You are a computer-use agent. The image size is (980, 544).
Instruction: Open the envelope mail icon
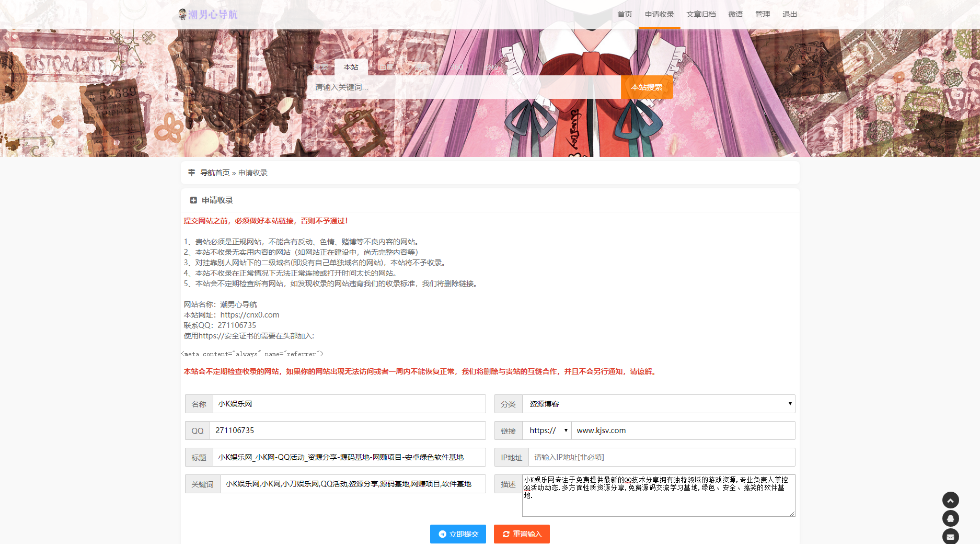coord(950,537)
